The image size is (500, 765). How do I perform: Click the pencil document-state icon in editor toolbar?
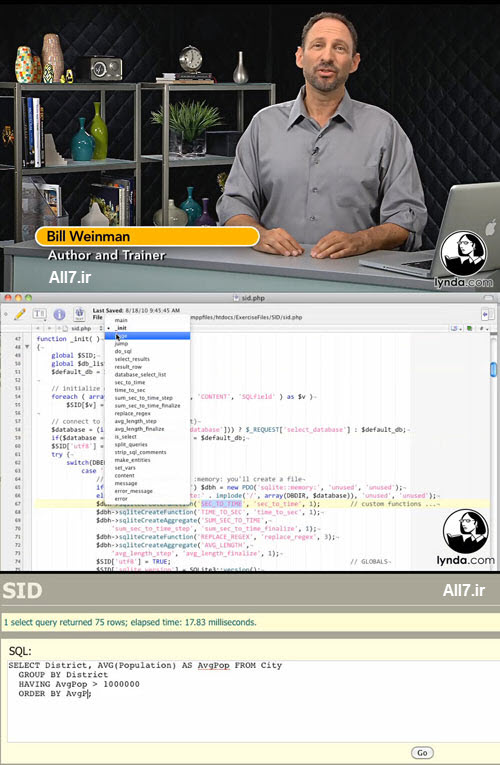pyautogui.click(x=20, y=314)
